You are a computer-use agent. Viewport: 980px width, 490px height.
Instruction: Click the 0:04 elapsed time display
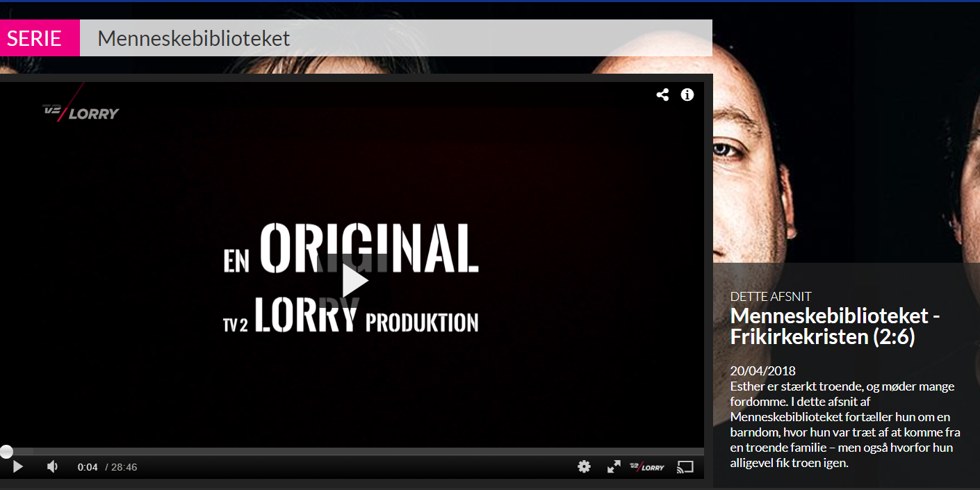(88, 467)
